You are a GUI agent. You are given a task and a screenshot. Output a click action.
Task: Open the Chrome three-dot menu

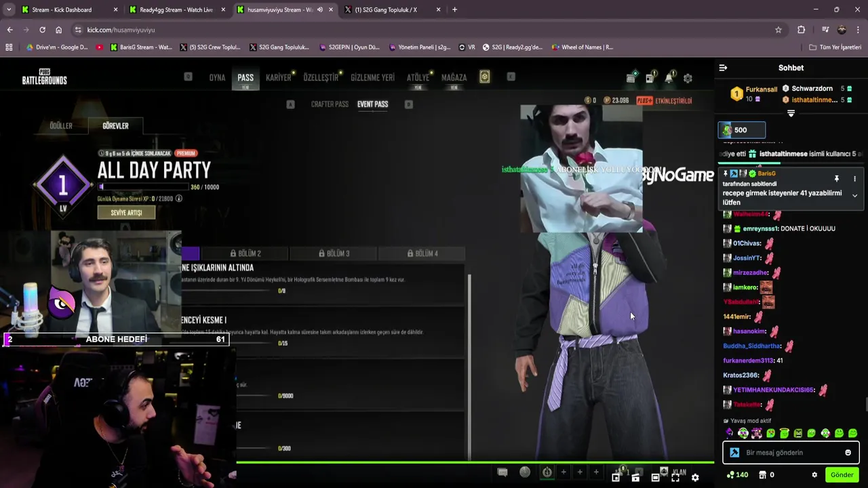[x=858, y=30]
